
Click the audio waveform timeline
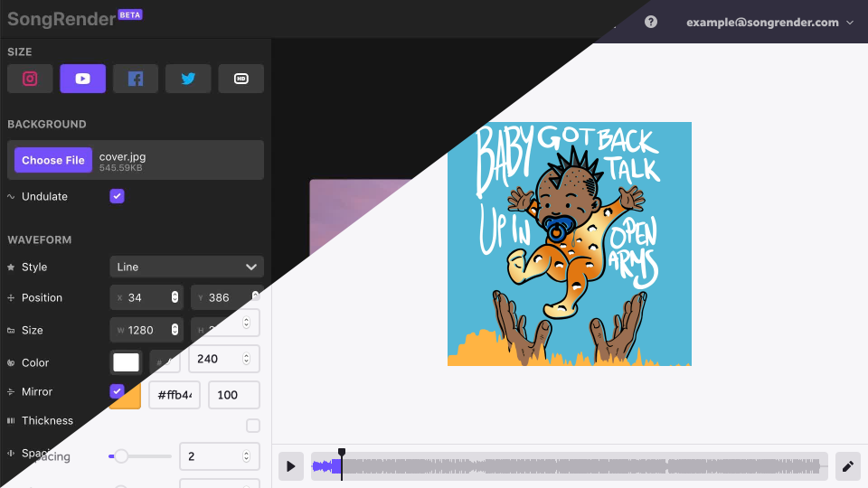click(x=570, y=466)
